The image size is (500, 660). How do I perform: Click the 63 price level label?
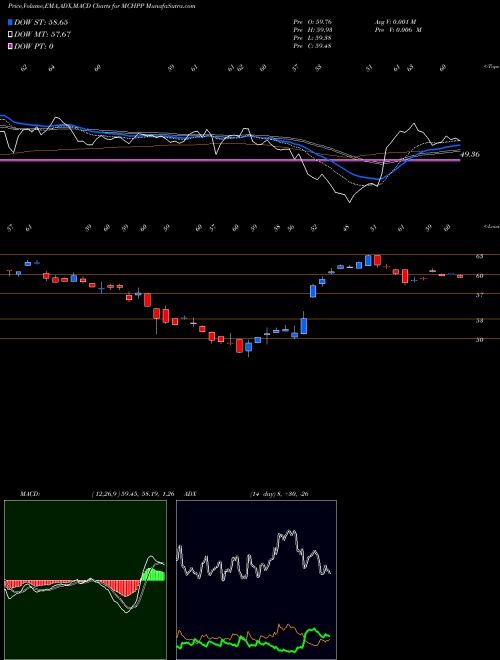coord(479,256)
